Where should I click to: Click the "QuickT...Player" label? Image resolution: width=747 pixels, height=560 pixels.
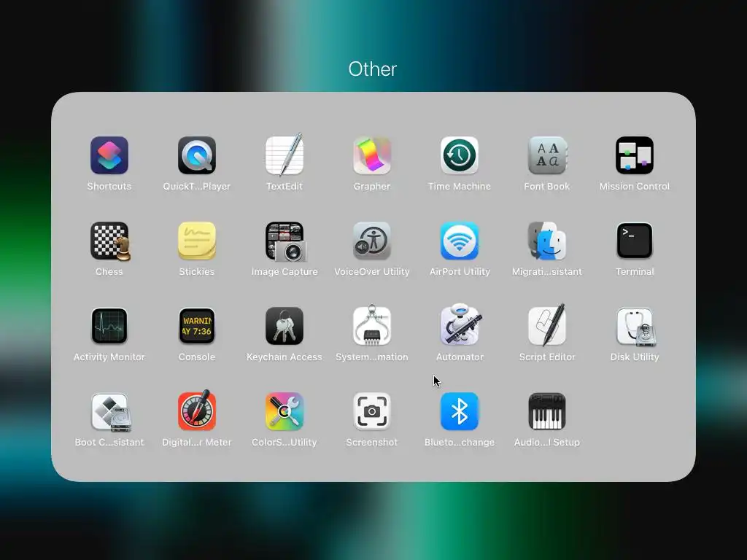[197, 186]
